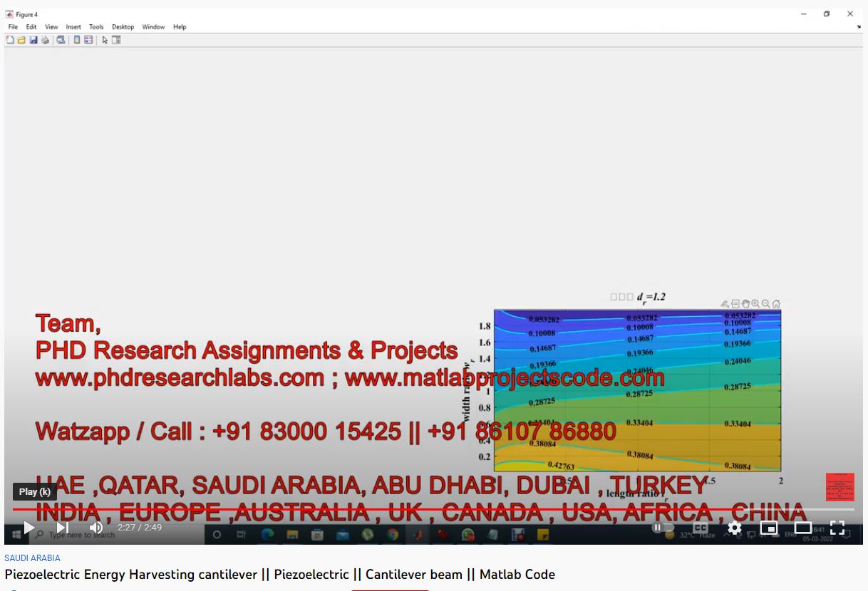Open the Property Inspector toolbar icon

(x=116, y=40)
